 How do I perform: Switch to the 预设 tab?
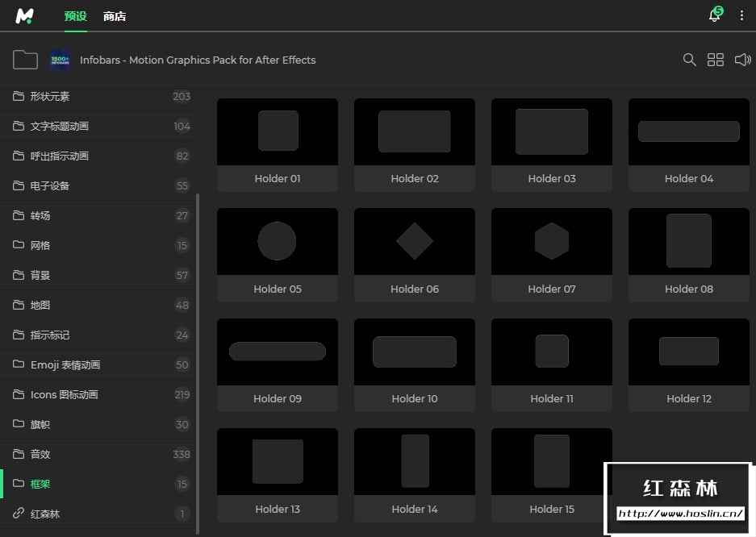click(76, 16)
